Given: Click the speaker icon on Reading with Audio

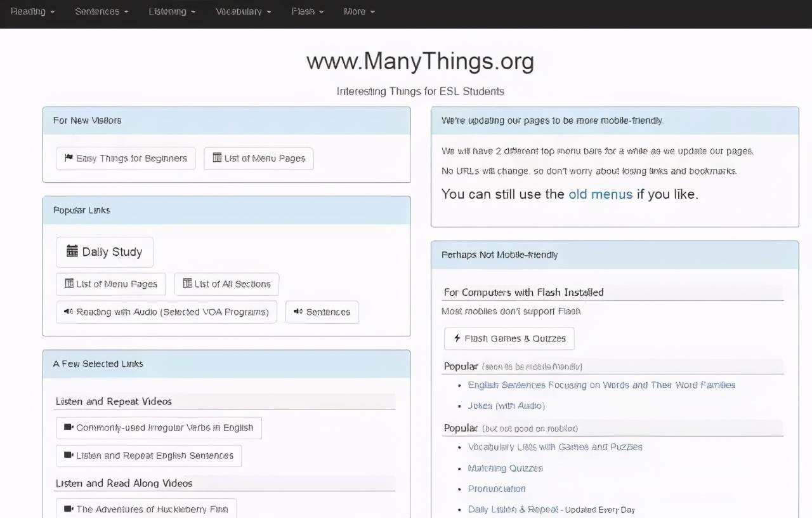Looking at the screenshot, I should (69, 312).
